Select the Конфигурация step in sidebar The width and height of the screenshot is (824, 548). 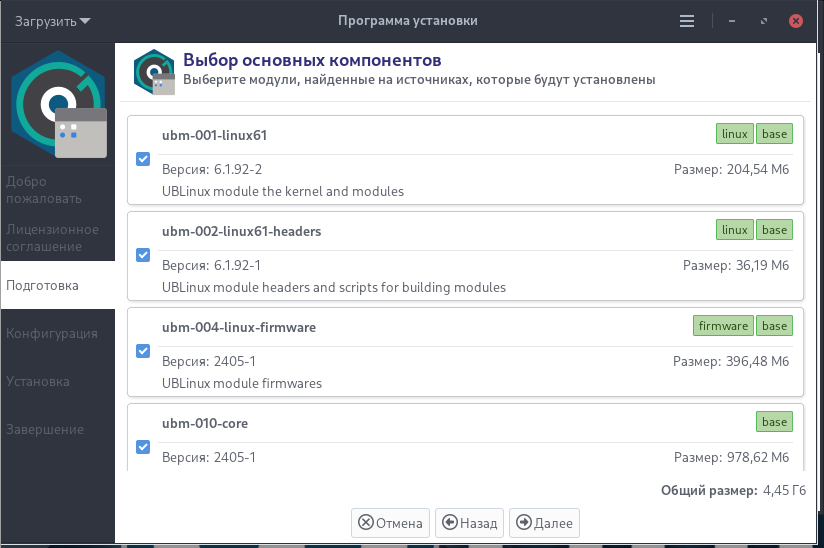click(58, 334)
